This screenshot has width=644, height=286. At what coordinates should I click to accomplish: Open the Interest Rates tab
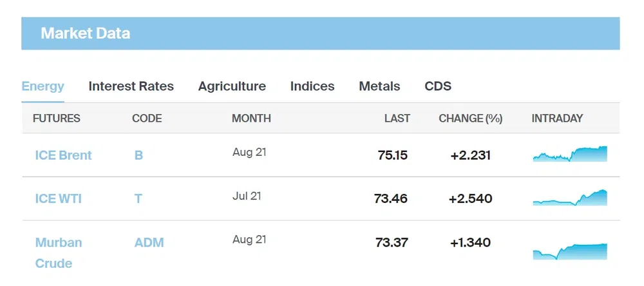click(x=131, y=86)
